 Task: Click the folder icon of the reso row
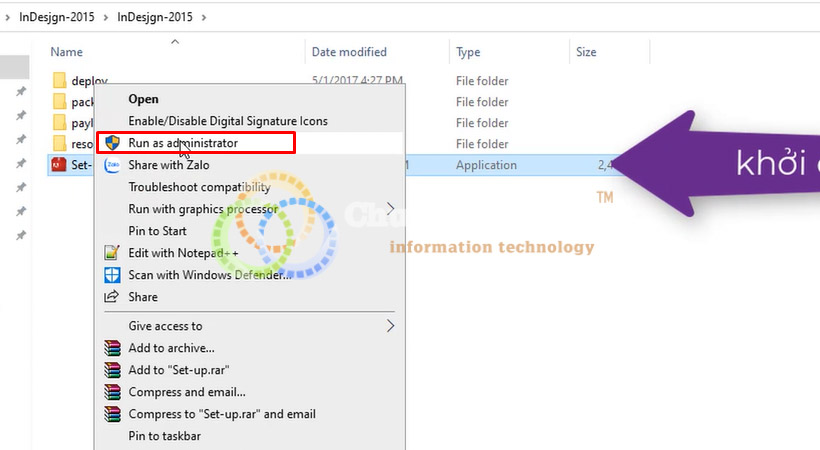coord(60,143)
